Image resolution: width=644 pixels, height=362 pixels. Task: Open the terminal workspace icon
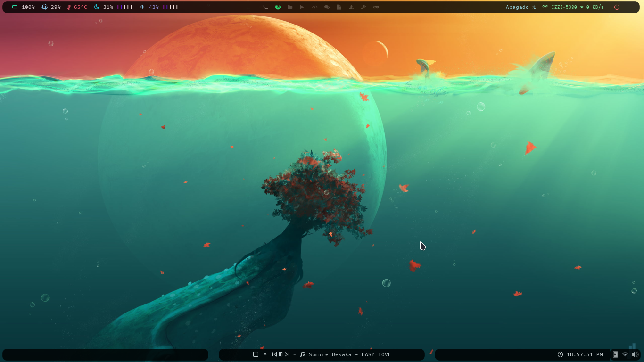click(x=265, y=7)
